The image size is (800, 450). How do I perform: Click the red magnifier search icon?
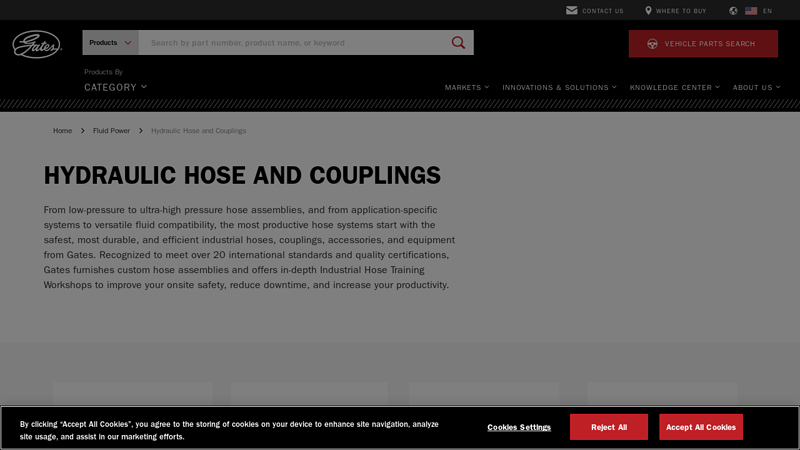pos(458,42)
